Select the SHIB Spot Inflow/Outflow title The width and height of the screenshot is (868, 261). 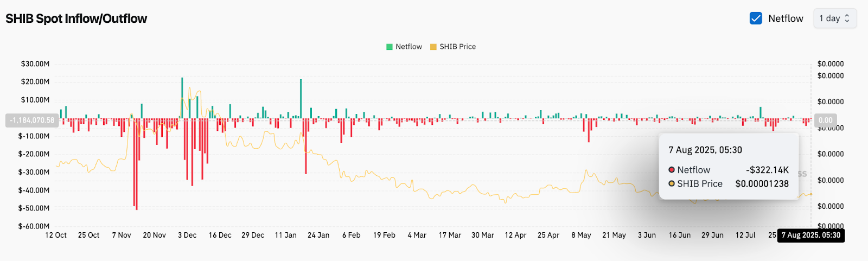76,18
